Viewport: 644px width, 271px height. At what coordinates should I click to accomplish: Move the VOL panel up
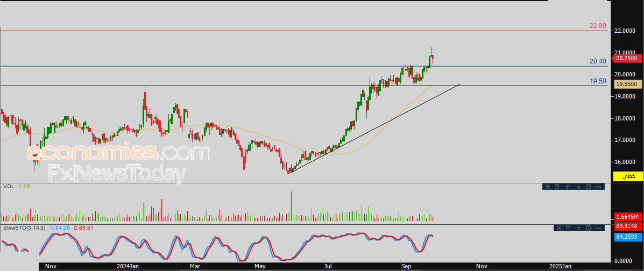point(567,187)
